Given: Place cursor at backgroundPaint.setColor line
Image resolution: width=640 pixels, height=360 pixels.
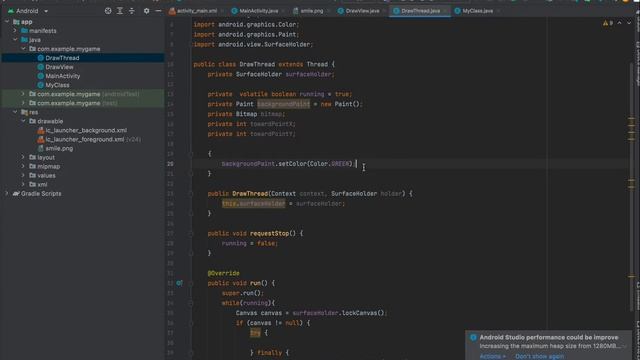Looking at the screenshot, I should [288, 164].
